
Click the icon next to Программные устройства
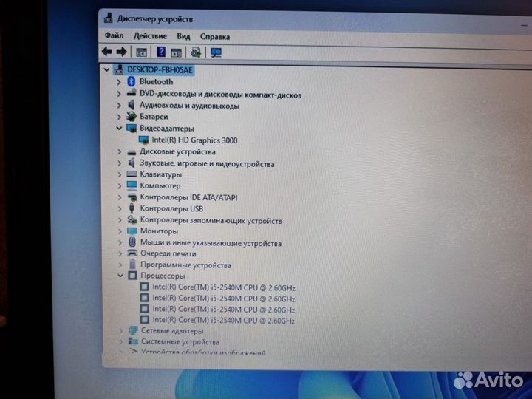coord(133,265)
